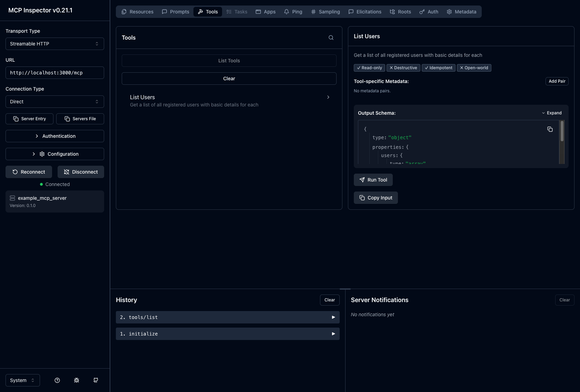The image size is (580, 392).
Task: Click the URL input field
Action: point(54,72)
